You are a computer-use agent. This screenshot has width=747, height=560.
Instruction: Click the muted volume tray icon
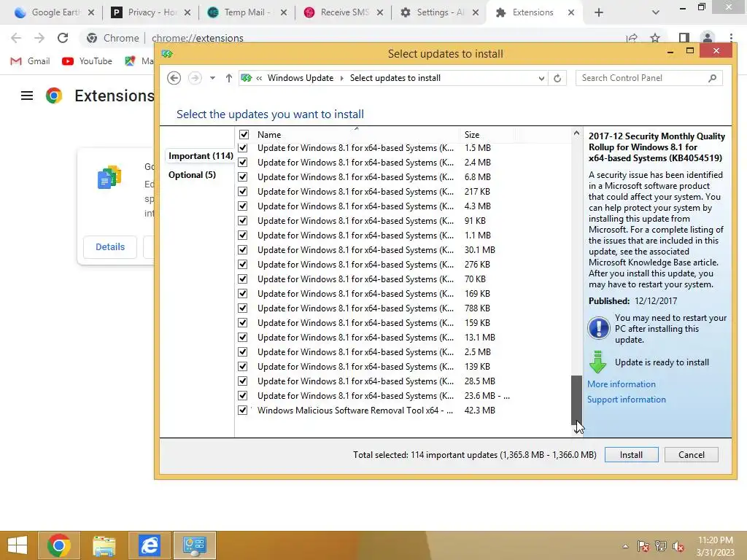click(678, 546)
